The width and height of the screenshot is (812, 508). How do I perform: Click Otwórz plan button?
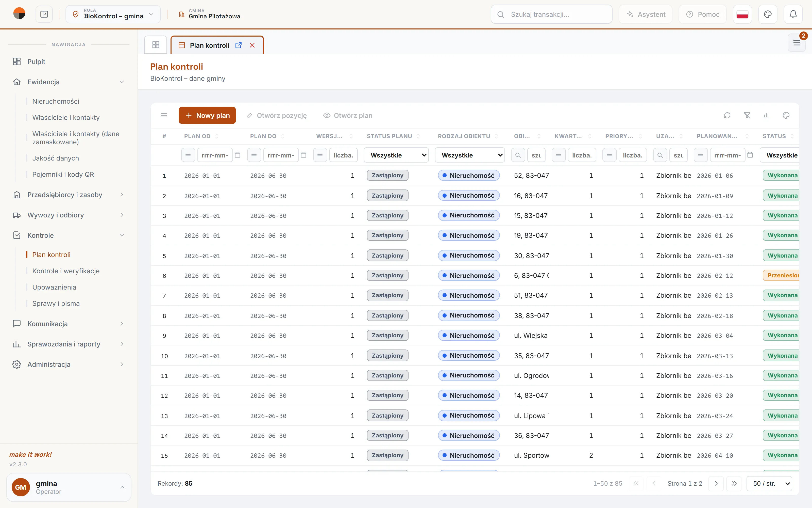point(348,115)
